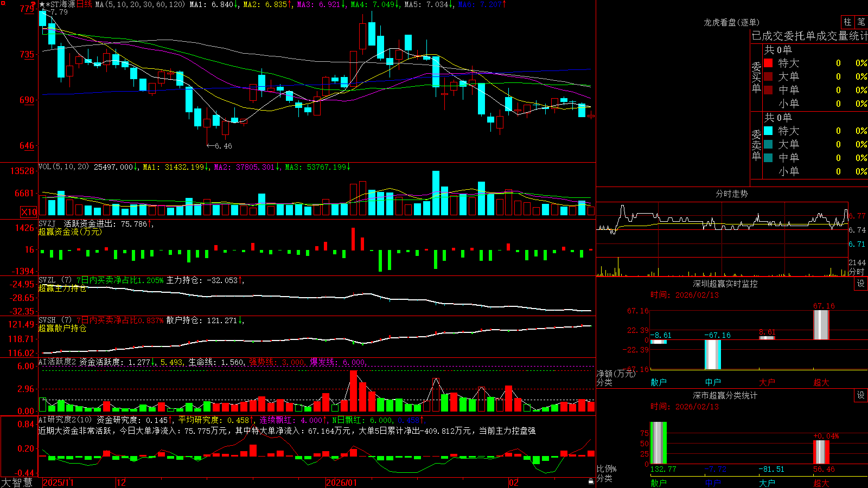Click the red question mark icon above 779

click(x=33, y=5)
